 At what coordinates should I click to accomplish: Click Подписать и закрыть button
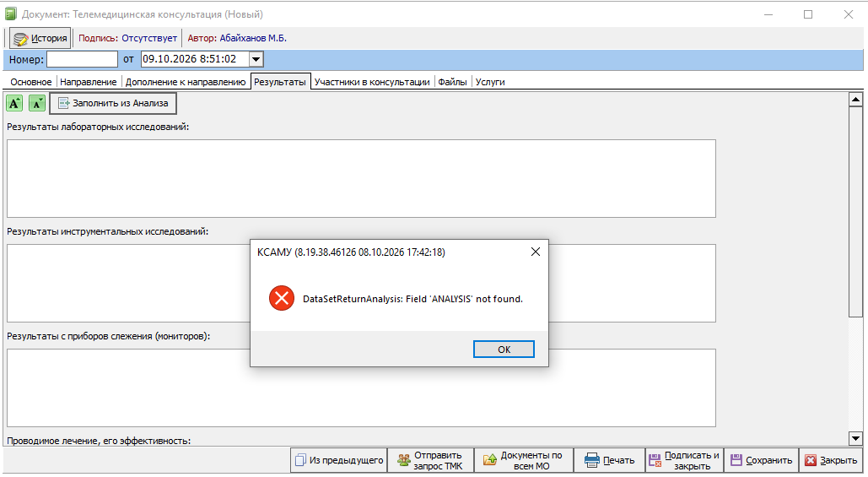pyautogui.click(x=684, y=460)
